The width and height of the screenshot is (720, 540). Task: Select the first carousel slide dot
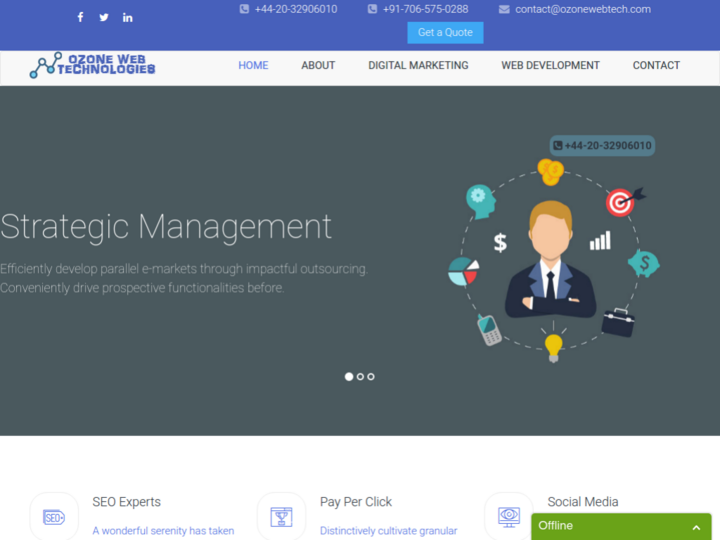click(349, 377)
